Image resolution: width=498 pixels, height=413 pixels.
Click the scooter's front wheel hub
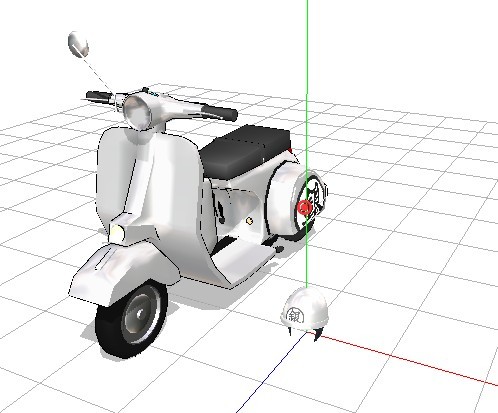(140, 315)
